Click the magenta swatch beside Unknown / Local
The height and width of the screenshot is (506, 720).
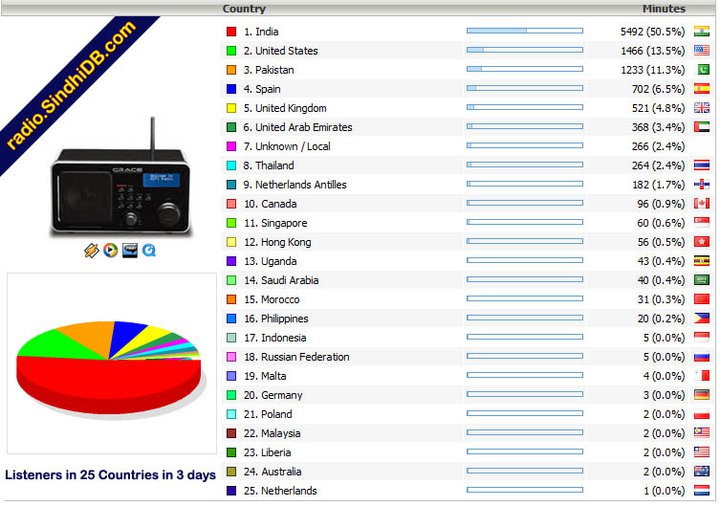[x=231, y=146]
